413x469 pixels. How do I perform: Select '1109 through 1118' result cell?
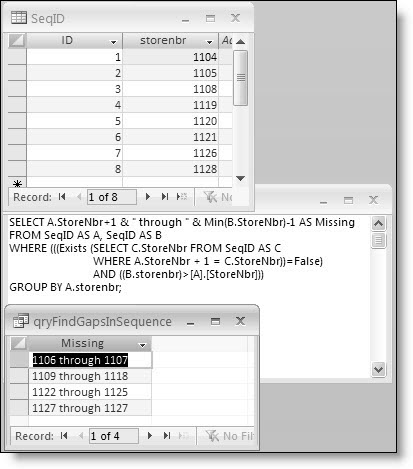pyautogui.click(x=90, y=376)
